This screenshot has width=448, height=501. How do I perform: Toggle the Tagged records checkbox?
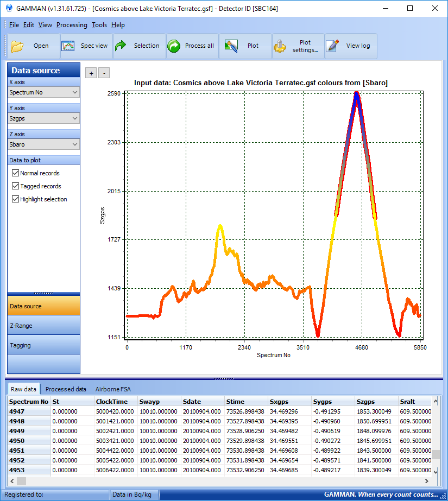[15, 186]
